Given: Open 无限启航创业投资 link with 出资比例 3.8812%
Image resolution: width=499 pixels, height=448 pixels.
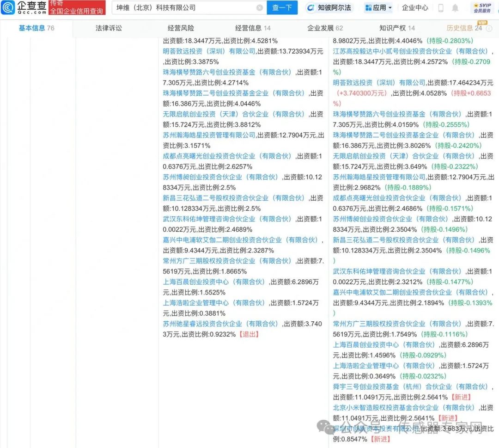Looking at the screenshot, I should [x=235, y=114].
